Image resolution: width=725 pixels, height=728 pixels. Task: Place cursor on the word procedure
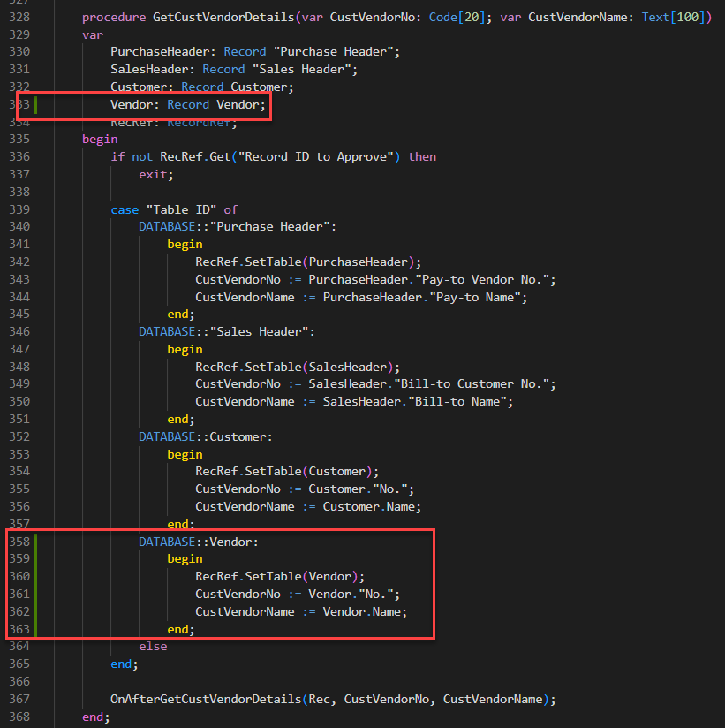pyautogui.click(x=113, y=16)
